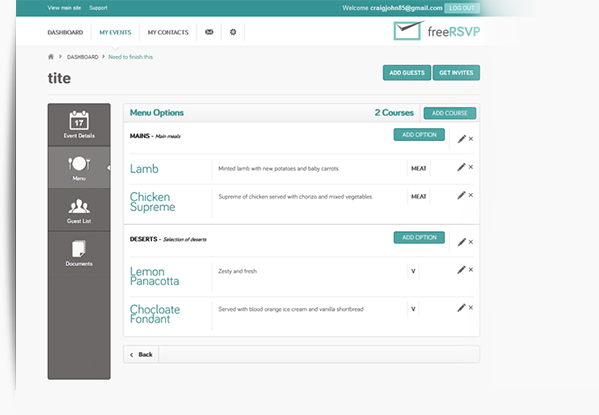The height and width of the screenshot is (415, 599).
Task: Click the home icon in breadcrumb
Action: pyautogui.click(x=51, y=57)
